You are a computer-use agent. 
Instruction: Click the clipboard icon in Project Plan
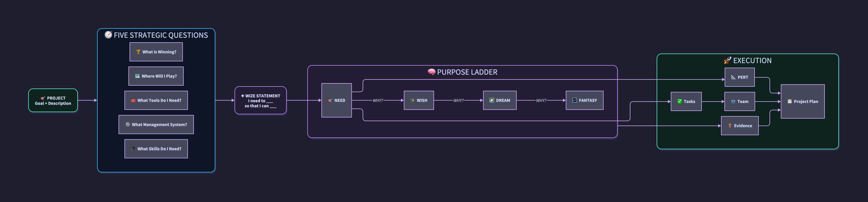coord(790,101)
